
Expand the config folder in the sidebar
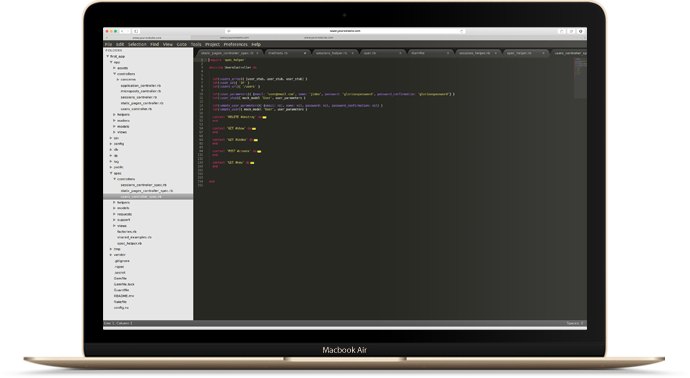[x=111, y=143]
